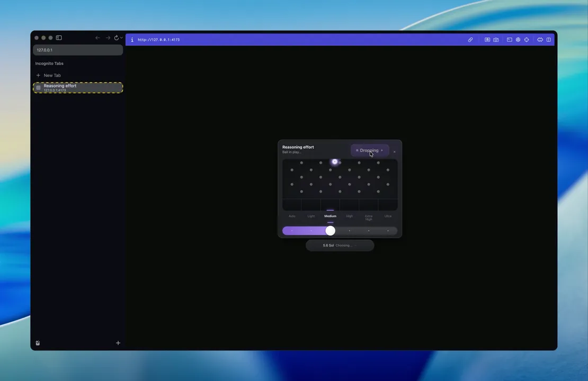This screenshot has width=588, height=381.
Task: Select the Reasoning effort tab
Action: click(x=78, y=88)
